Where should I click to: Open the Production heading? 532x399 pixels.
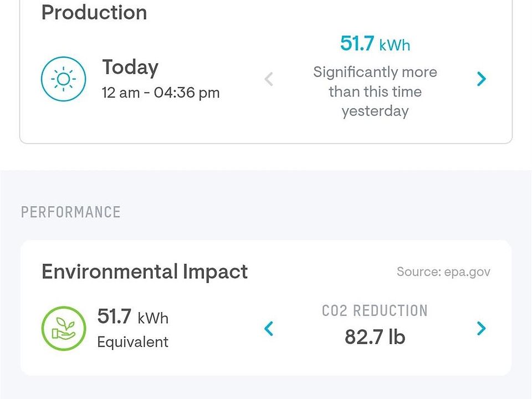point(94,13)
